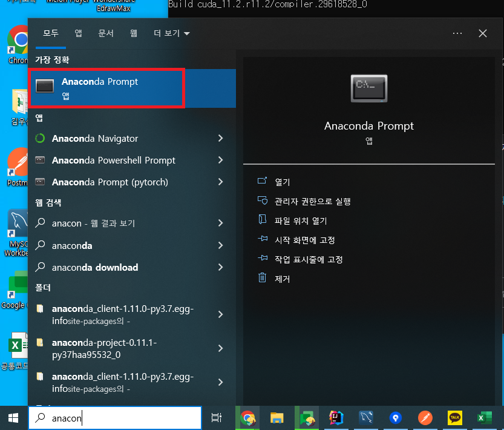Screen dimensions: 504x430
Task: Switch to the 모두 tab
Action: pyautogui.click(x=51, y=33)
